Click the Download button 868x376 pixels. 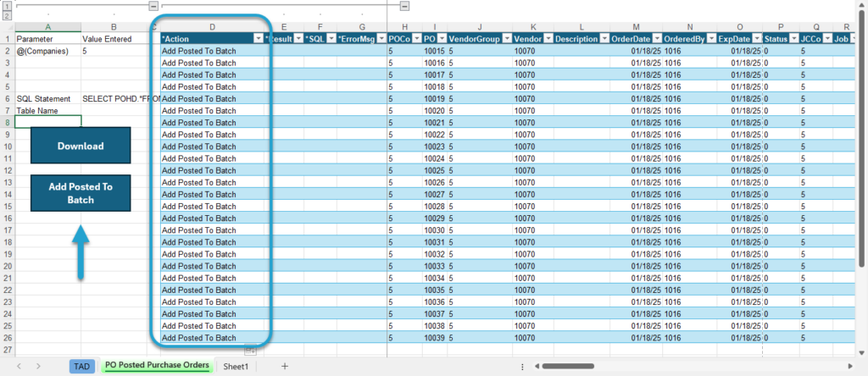tap(81, 146)
